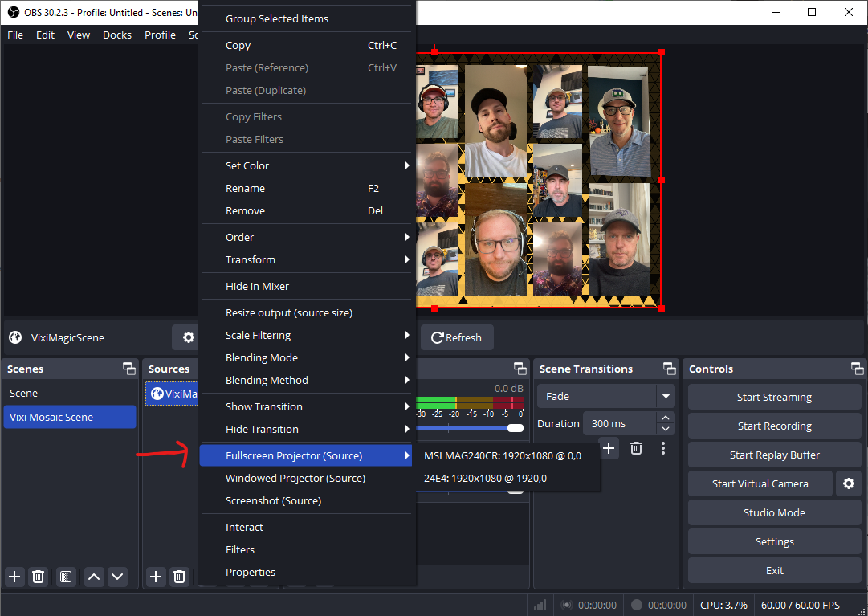Open Show Transition submenu
Image resolution: width=868 pixels, height=616 pixels.
click(x=307, y=406)
